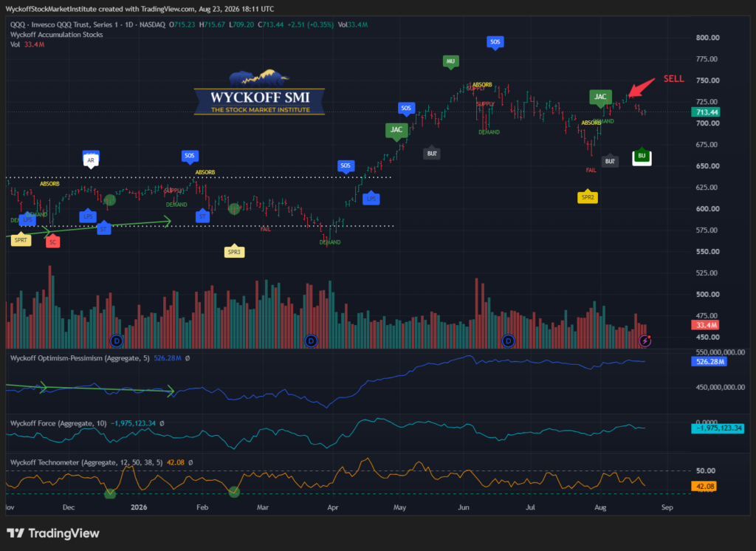The image size is (756, 551).
Task: Click the SOS label near the 800 price level
Action: point(495,42)
